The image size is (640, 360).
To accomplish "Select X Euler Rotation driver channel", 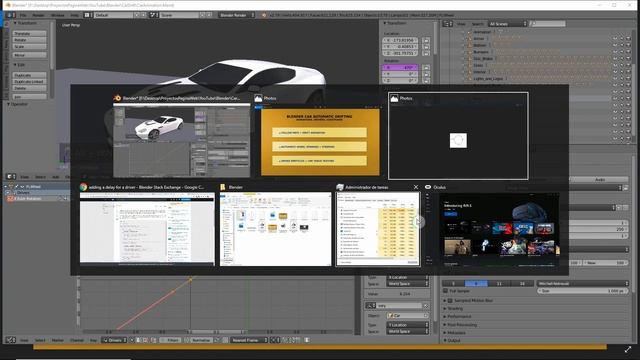I will 28,198.
